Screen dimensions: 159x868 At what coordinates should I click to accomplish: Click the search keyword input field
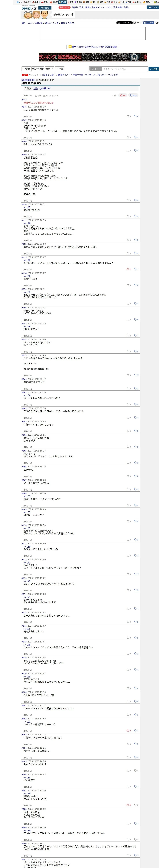pos(125,69)
